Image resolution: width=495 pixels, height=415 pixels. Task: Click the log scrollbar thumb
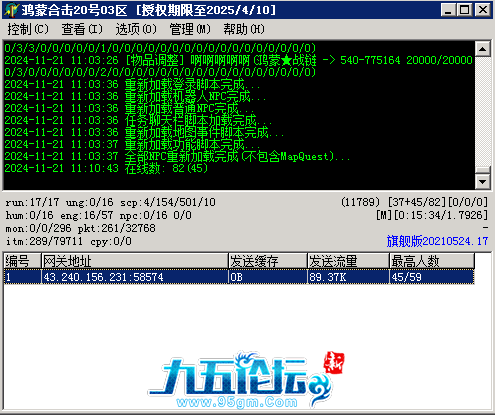(x=483, y=170)
